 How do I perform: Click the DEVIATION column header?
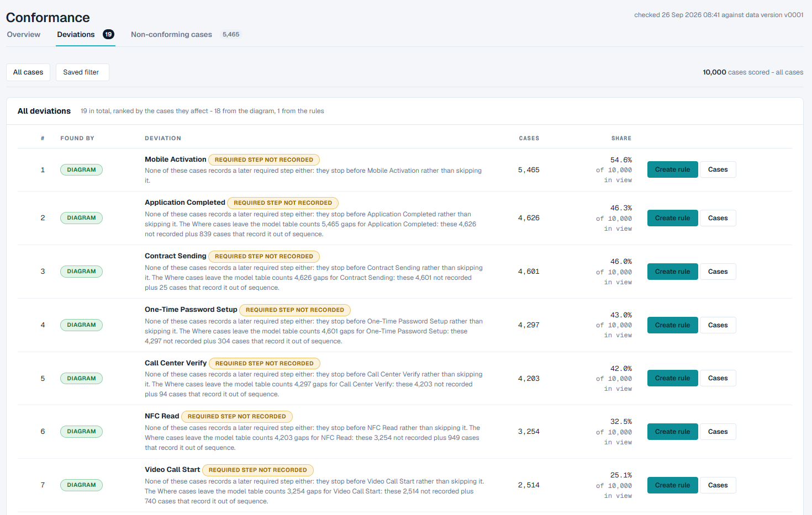pos(163,139)
